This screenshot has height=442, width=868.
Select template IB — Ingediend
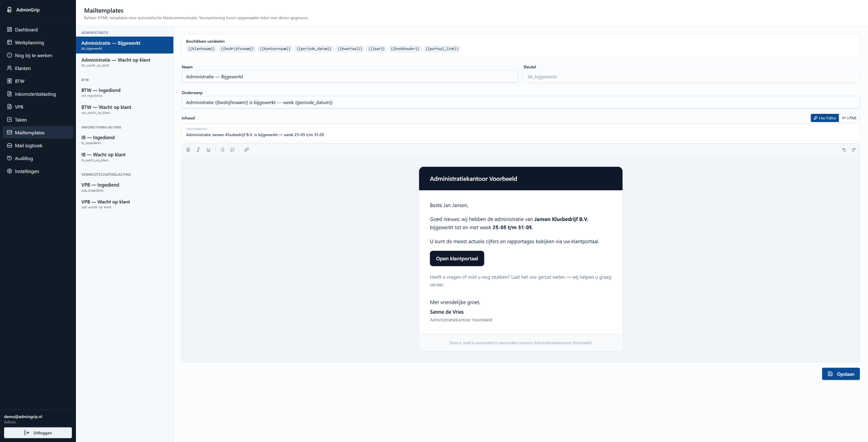click(x=125, y=140)
